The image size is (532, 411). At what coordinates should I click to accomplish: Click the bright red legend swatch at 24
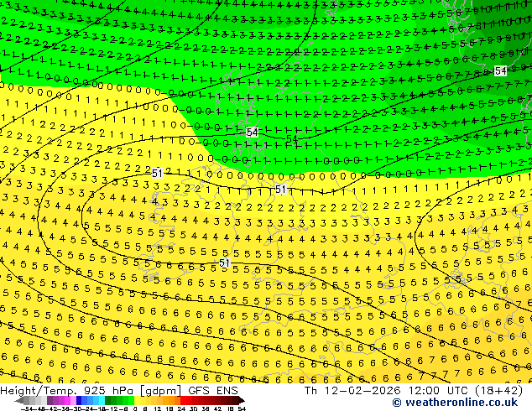[x=183, y=400]
